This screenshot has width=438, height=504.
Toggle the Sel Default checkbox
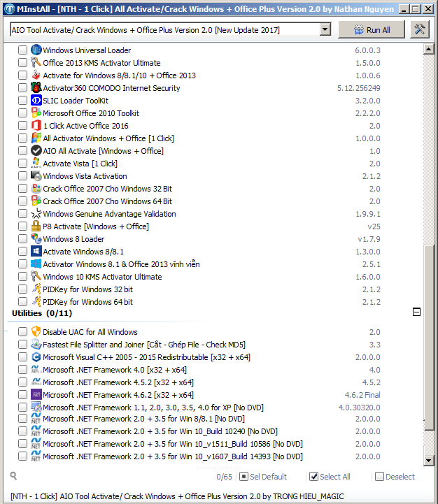point(244,476)
